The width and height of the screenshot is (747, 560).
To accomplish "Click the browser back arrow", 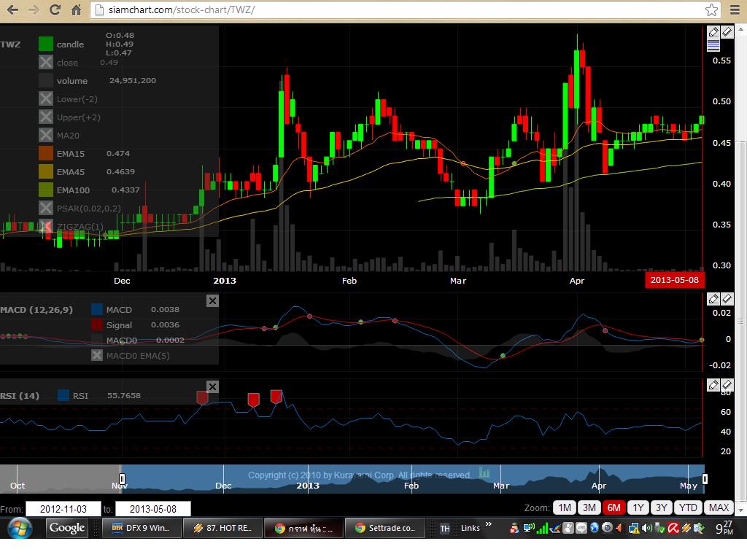I will 12,9.
